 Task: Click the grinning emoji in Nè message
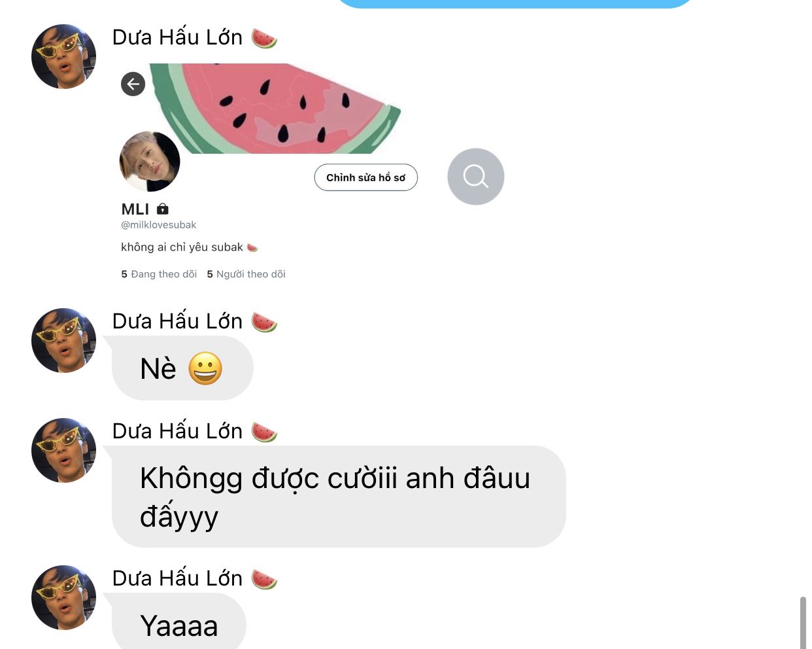click(x=205, y=368)
